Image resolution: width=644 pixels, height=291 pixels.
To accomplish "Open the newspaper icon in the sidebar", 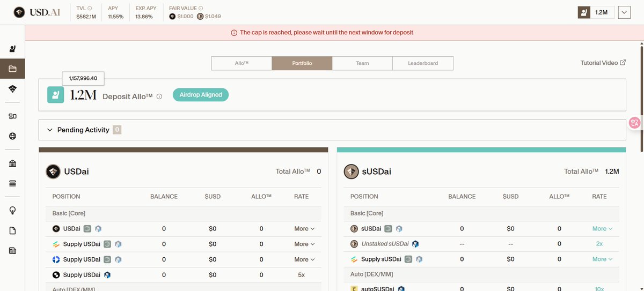I will [x=12, y=250].
